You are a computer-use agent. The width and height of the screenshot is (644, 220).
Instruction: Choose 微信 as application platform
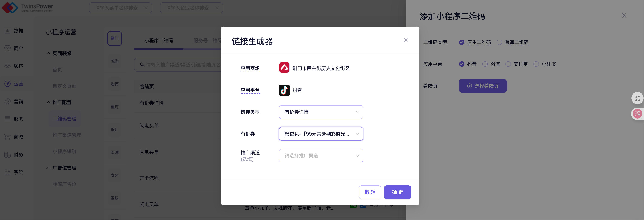tap(485, 64)
